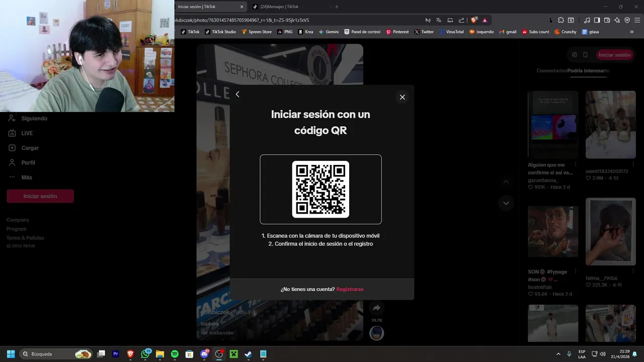Open the browser hamburger main menu
The image size is (644, 362).
click(637, 20)
